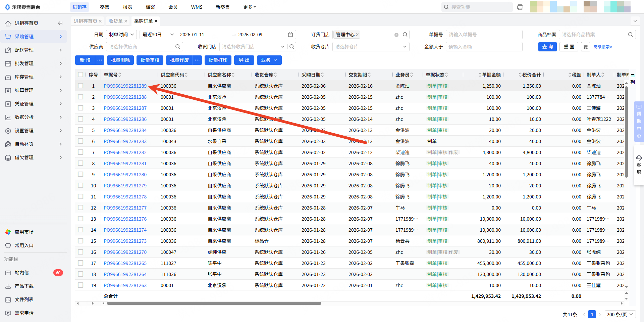Clear the 订货门店 field with the round x icon
This screenshot has height=322, width=644.
tap(396, 35)
